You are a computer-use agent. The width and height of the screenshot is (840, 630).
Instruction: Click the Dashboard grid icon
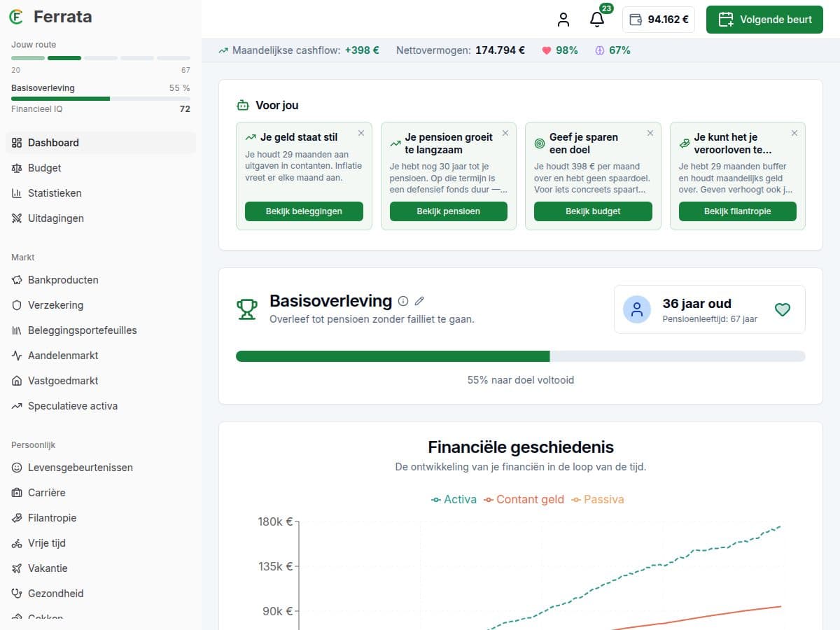point(17,143)
